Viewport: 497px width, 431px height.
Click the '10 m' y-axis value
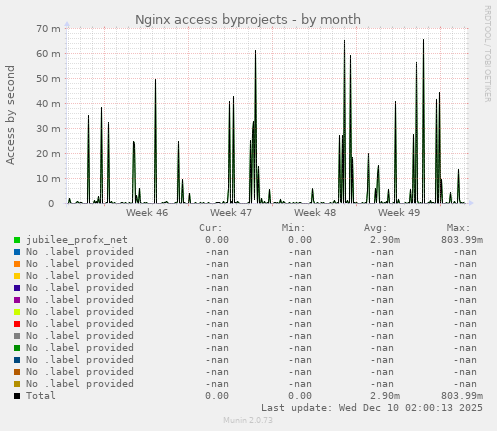pyautogui.click(x=48, y=179)
